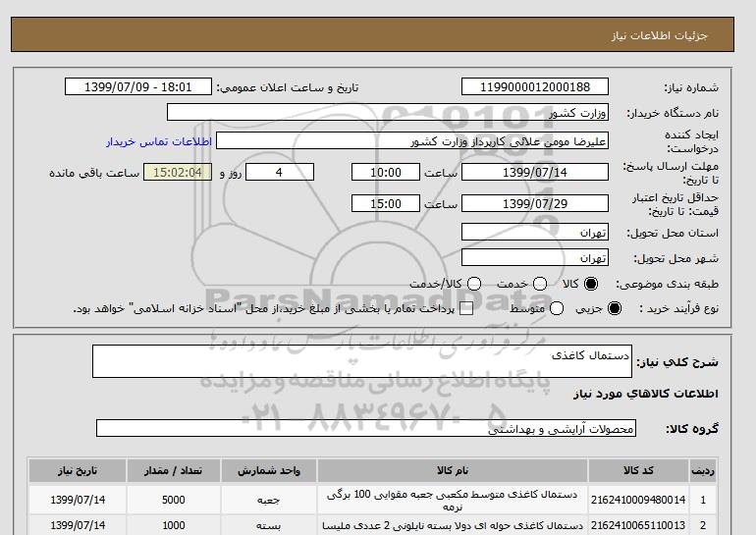Screen dimensions: 756x535
Task: Click the need date in row 2
Action: click(x=78, y=525)
